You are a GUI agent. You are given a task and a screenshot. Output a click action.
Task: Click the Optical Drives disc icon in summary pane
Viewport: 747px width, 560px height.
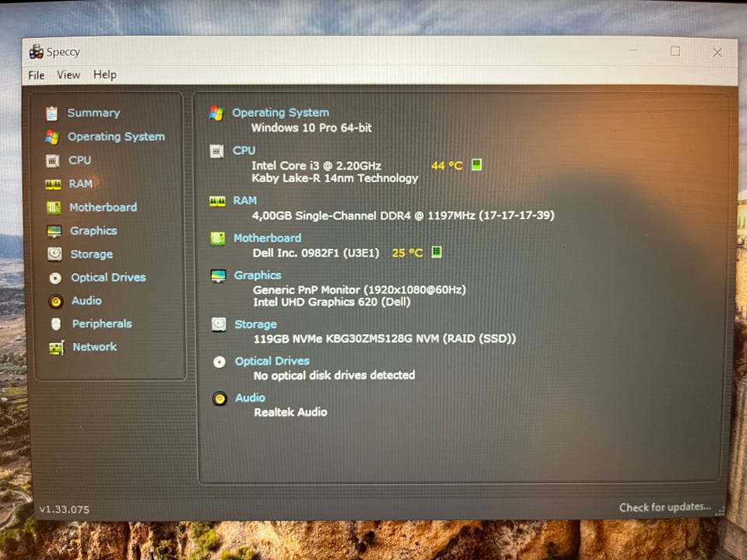coord(219,362)
